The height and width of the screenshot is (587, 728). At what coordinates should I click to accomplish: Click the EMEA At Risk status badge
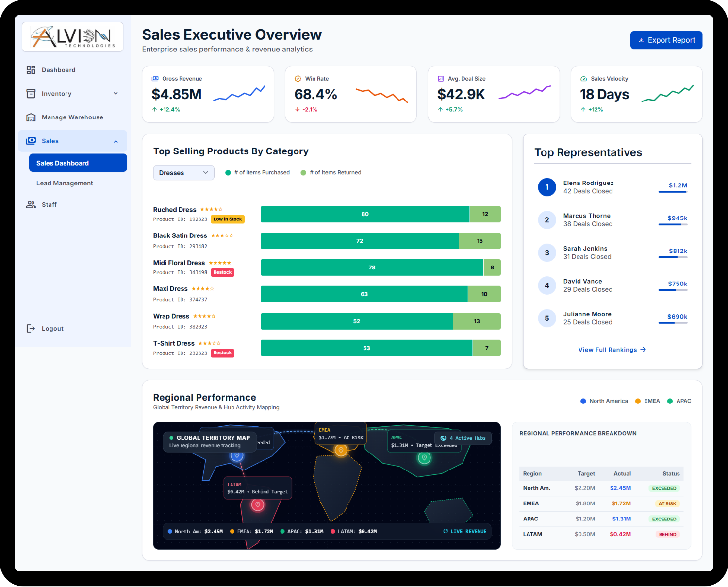(x=667, y=504)
